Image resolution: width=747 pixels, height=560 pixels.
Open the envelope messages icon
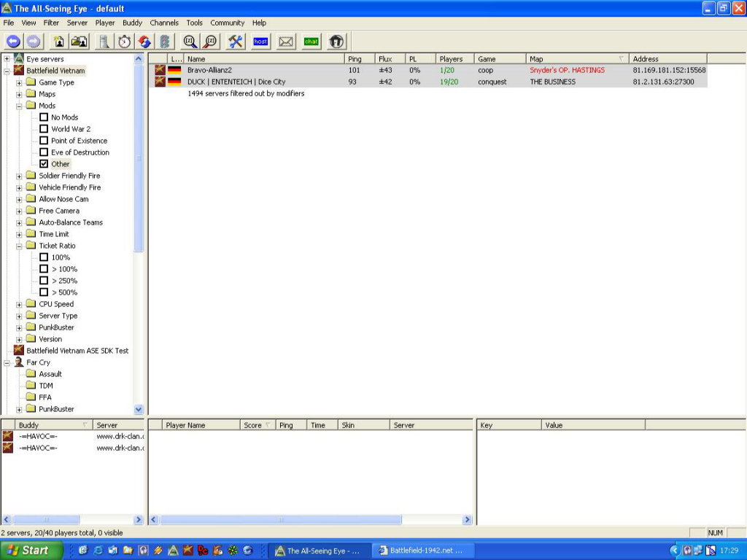(286, 42)
